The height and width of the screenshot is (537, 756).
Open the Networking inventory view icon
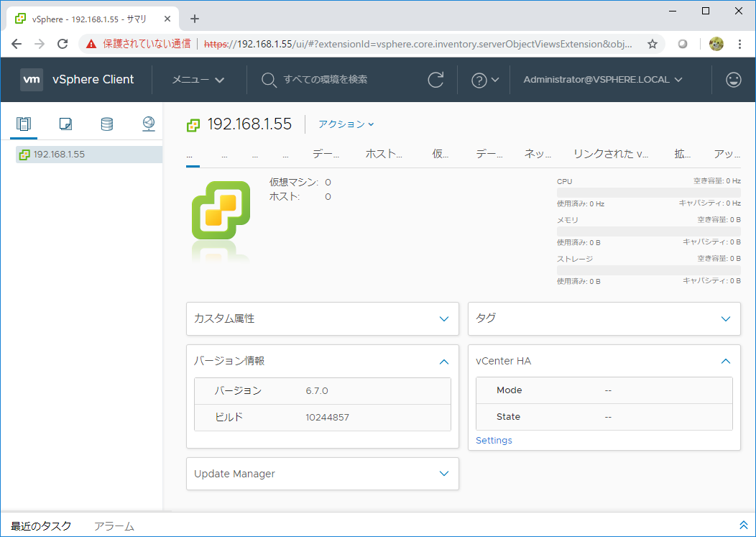click(149, 124)
